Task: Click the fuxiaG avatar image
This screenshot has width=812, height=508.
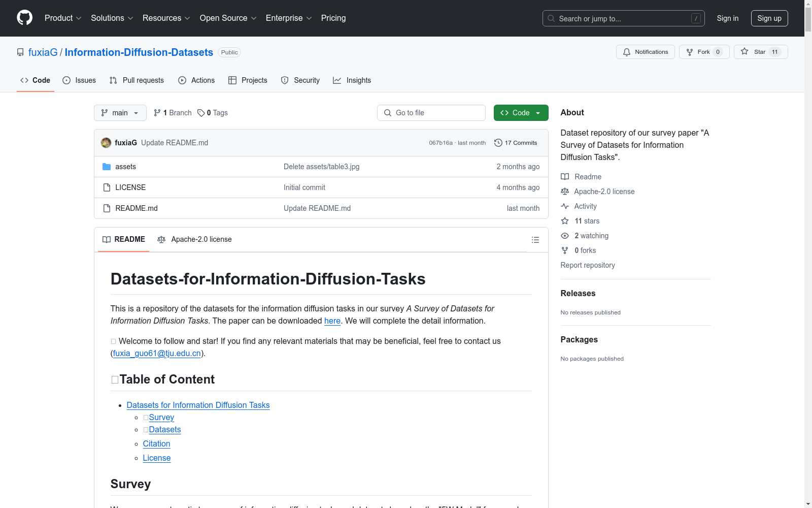Action: [106, 143]
